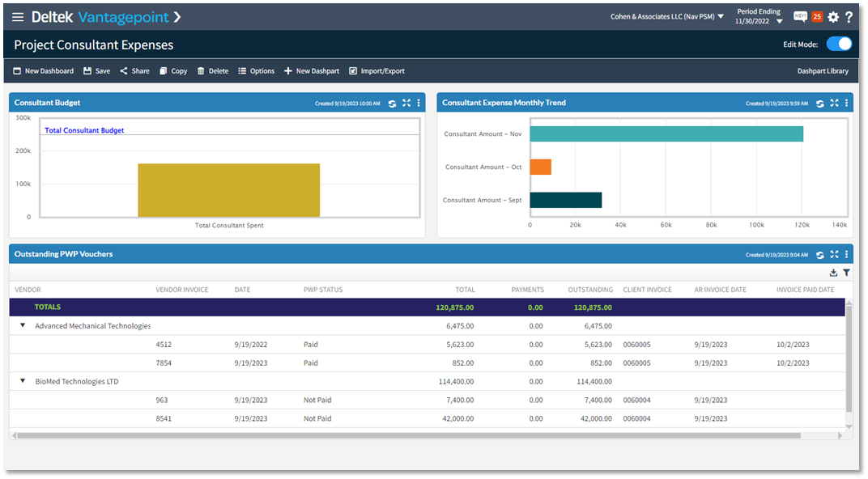Image resolution: width=868 pixels, height=479 pixels.
Task: Click the Import/Export button
Action: coord(377,71)
